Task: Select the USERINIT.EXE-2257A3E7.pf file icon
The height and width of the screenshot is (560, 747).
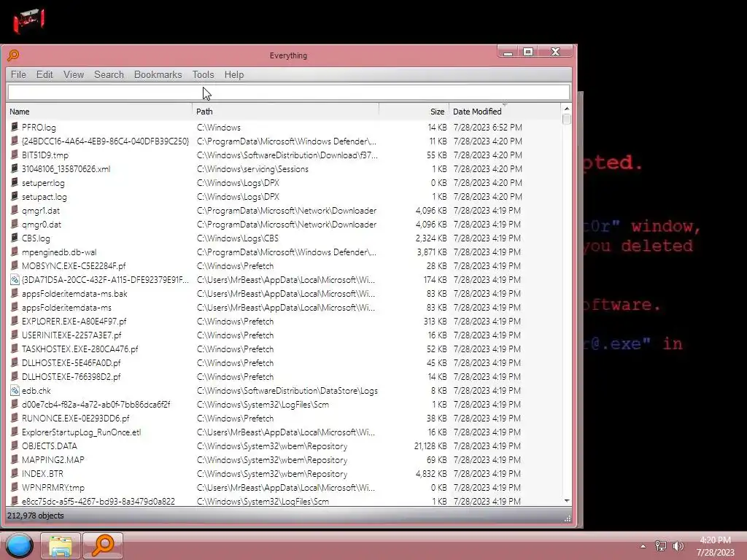Action: [15, 335]
